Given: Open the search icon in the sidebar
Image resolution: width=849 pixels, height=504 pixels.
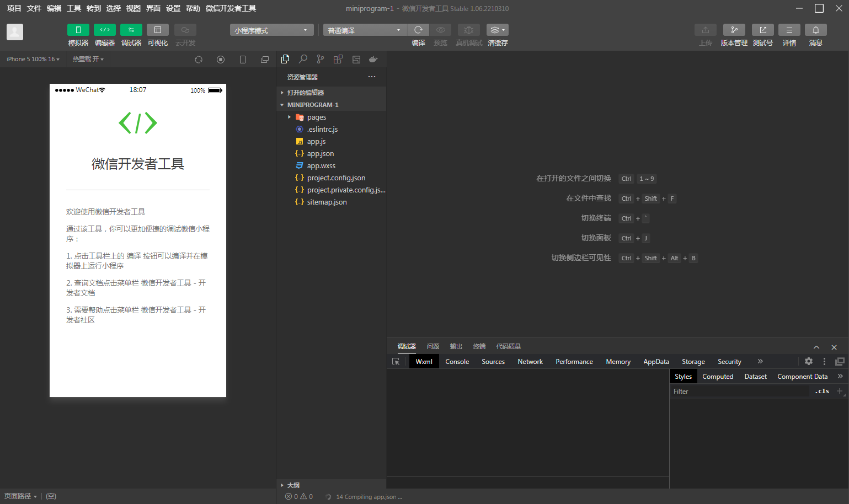Looking at the screenshot, I should point(303,59).
